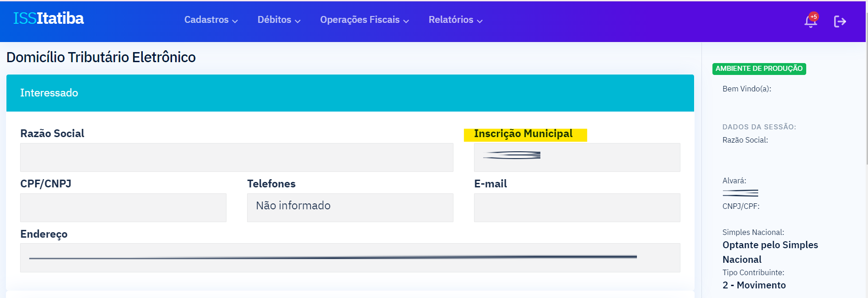Image resolution: width=868 pixels, height=298 pixels.
Task: Click the Interessado panel header
Action: [x=350, y=93]
